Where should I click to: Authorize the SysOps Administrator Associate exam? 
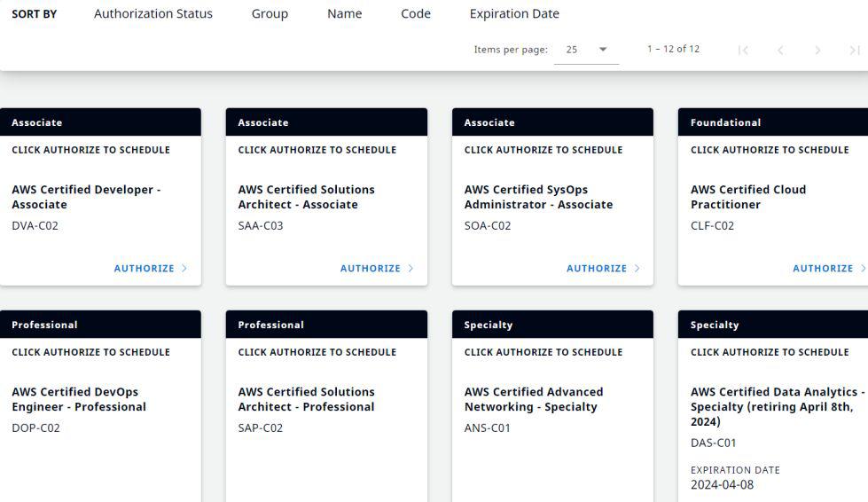(597, 268)
